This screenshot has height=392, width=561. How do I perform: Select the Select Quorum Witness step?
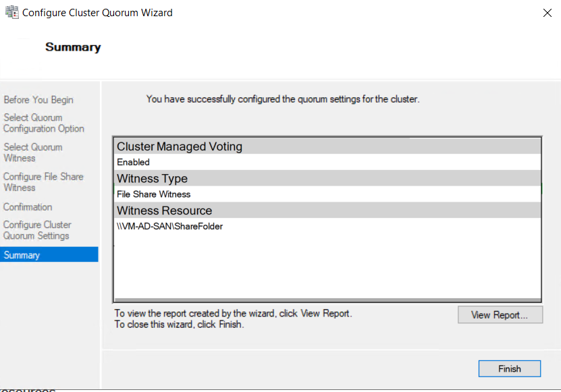pos(33,152)
